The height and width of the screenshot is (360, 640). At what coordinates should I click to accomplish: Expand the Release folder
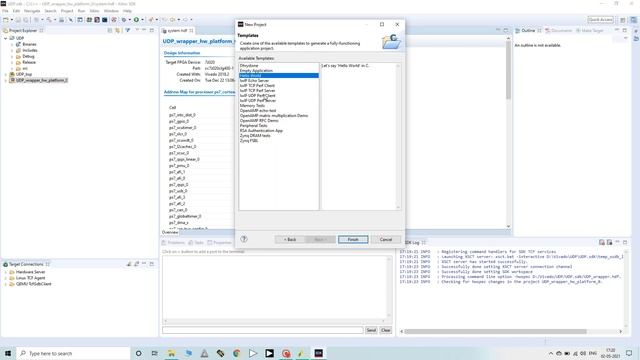12,62
